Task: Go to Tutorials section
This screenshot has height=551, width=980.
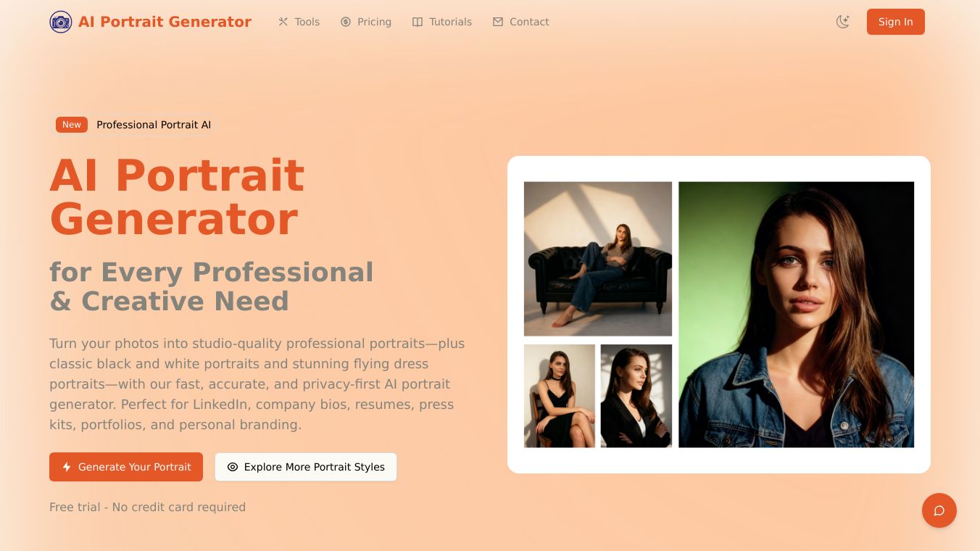Action: [x=442, y=22]
